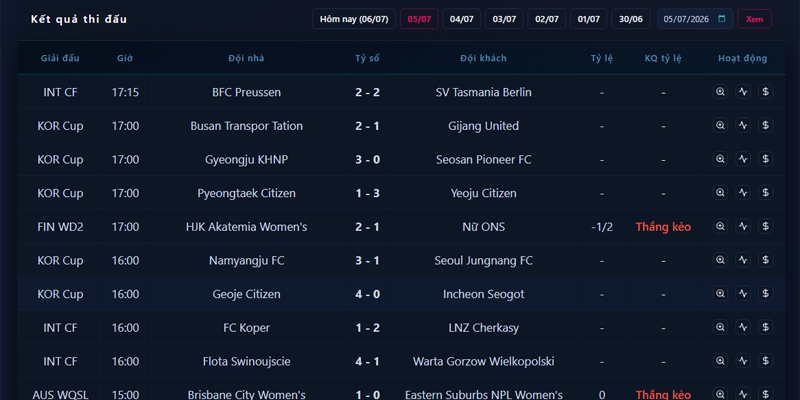Open match details magnifier for BFC Preussen row

pyautogui.click(x=720, y=92)
